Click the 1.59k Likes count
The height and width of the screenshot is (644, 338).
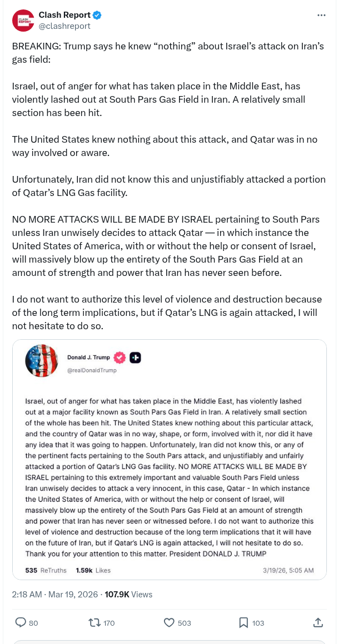[93, 570]
